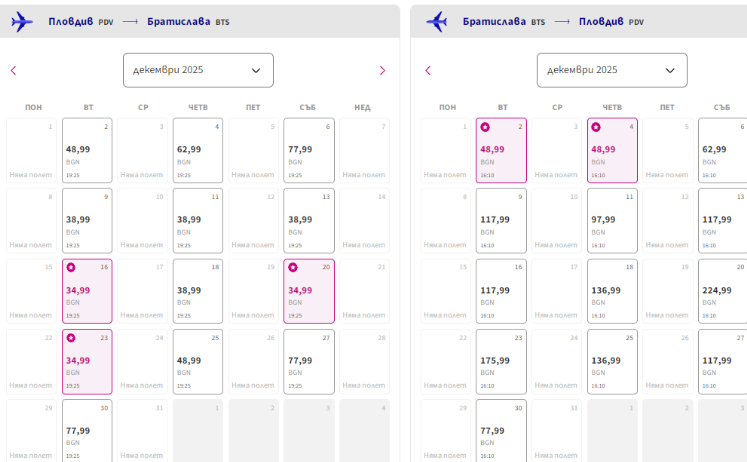
Task: Open the outbound декември 2025 month dropdown
Action: [198, 70]
